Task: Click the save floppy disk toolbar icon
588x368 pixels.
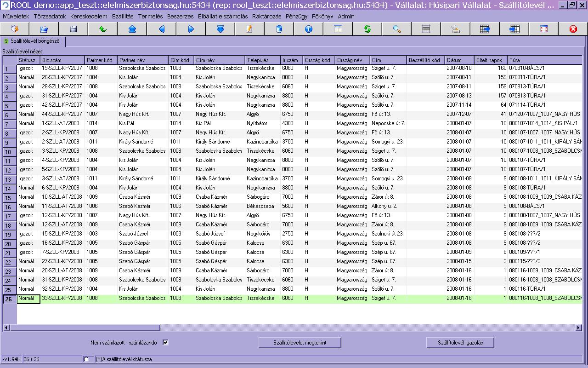Action: click(x=73, y=29)
